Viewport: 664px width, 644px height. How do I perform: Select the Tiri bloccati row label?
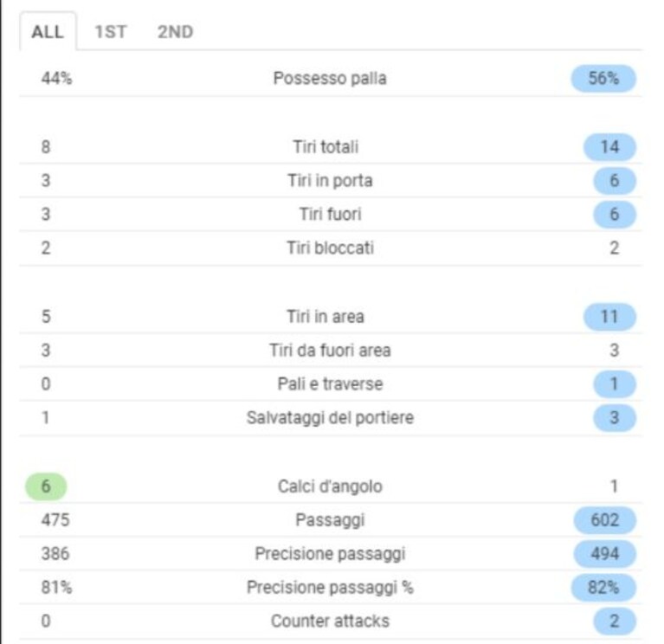[331, 248]
